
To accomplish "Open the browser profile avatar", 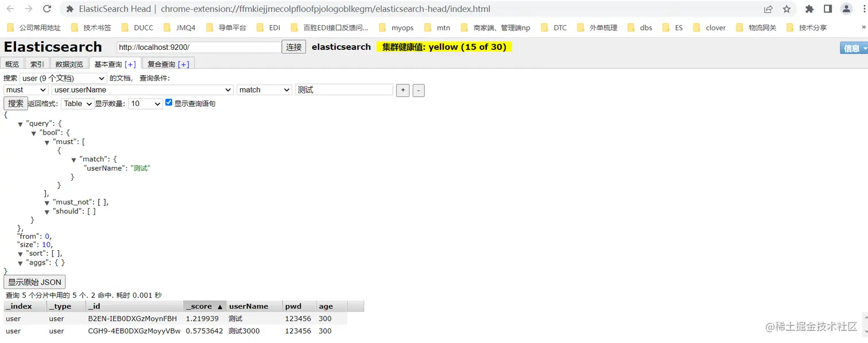I will coord(846,9).
